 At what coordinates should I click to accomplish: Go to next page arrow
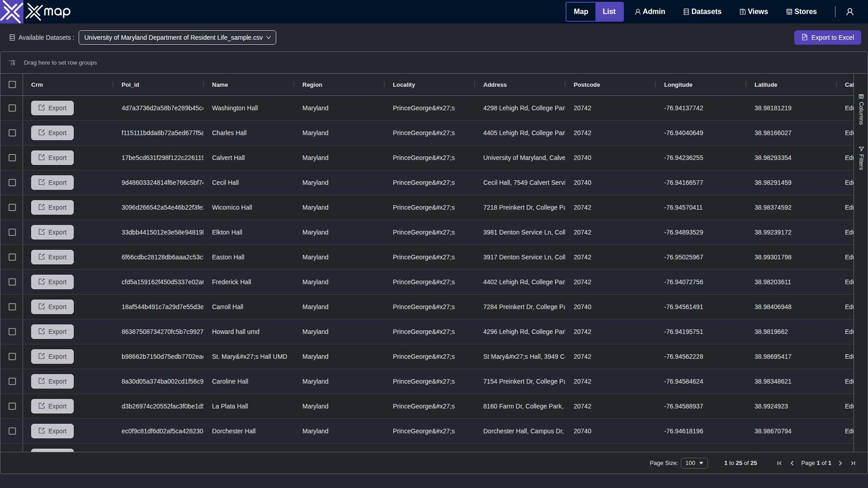840,463
